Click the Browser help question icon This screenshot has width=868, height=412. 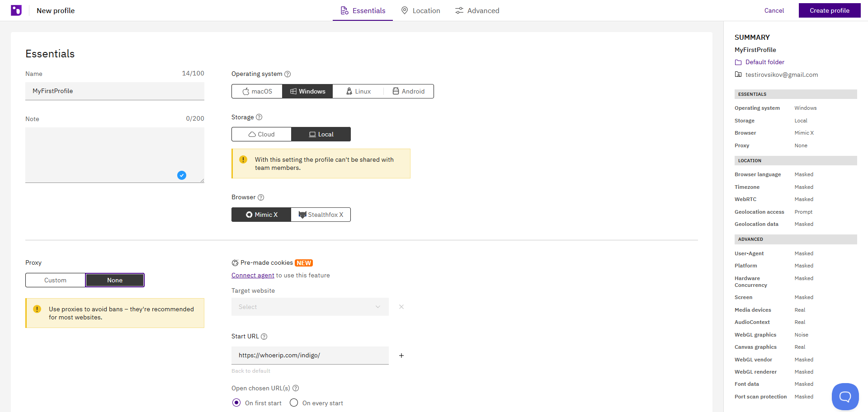[x=261, y=197]
